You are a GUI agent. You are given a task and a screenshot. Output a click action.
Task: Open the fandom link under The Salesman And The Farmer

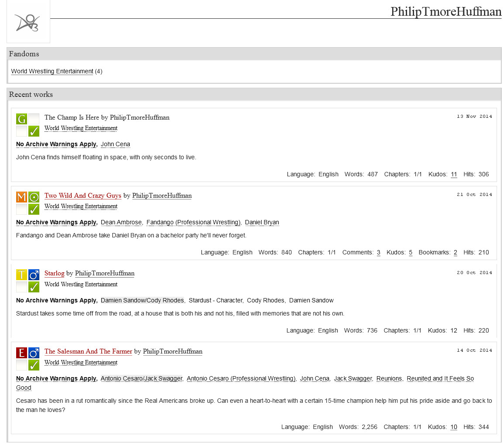pos(81,363)
